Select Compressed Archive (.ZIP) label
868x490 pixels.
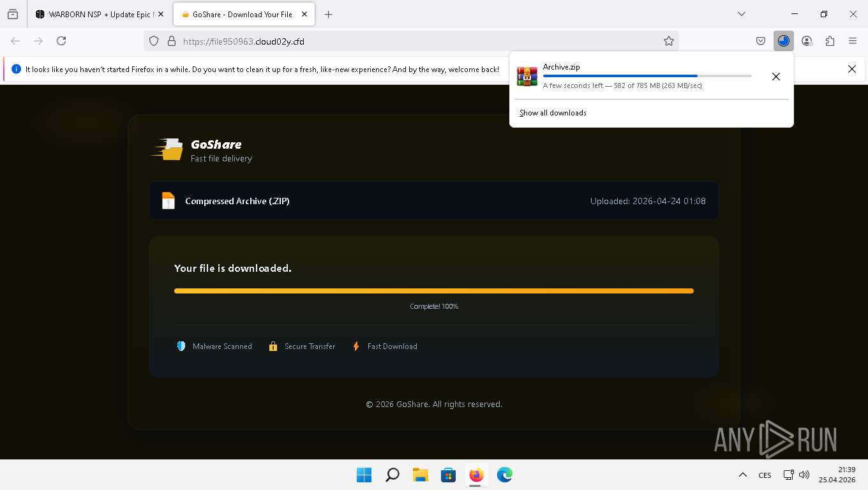pos(237,201)
